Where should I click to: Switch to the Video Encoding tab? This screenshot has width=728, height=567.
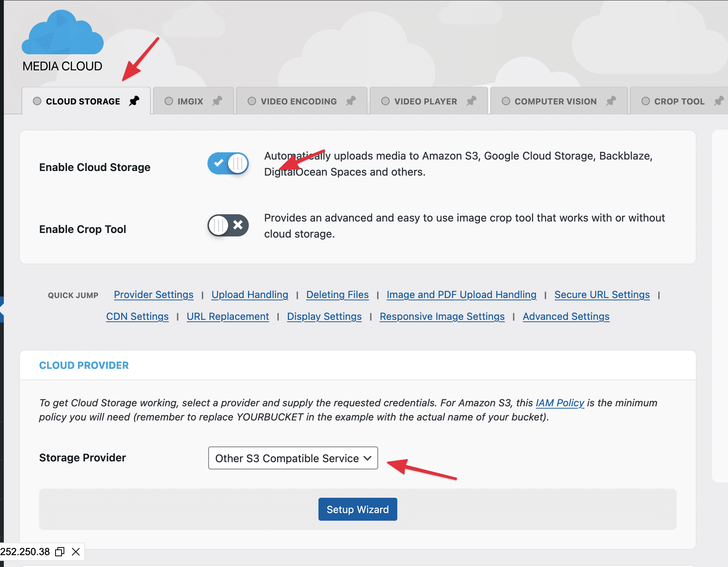point(299,101)
